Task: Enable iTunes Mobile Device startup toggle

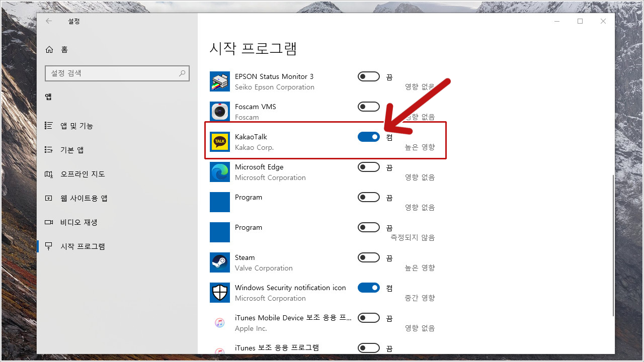Action: pyautogui.click(x=369, y=318)
